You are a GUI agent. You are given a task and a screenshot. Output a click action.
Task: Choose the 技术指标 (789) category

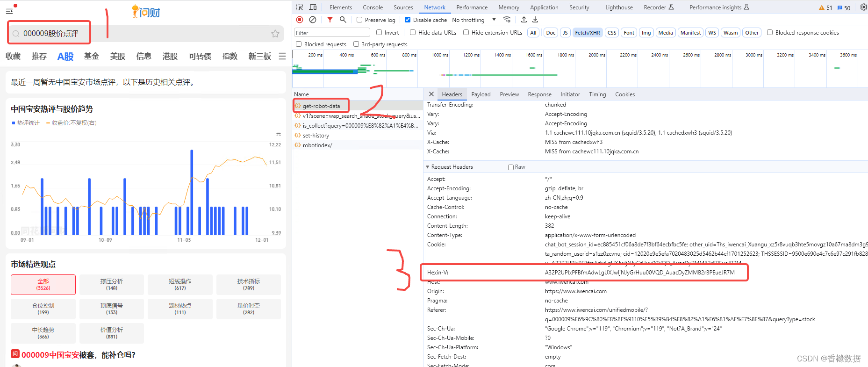[249, 285]
